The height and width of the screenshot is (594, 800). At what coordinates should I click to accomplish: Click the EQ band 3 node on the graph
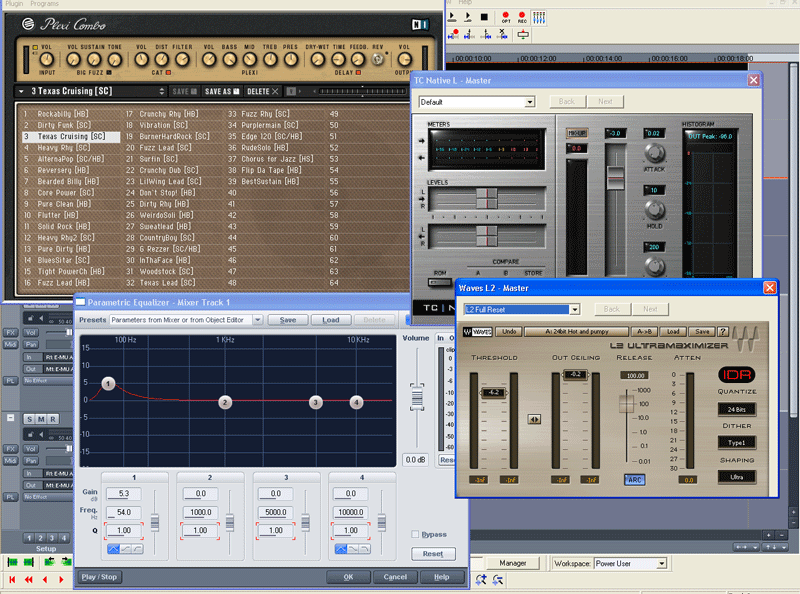tap(316, 402)
